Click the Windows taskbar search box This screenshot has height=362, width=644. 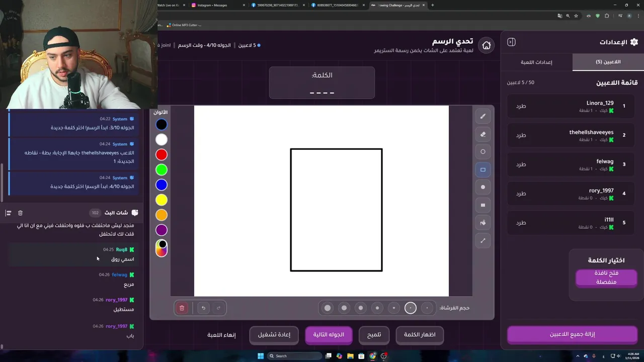294,356
